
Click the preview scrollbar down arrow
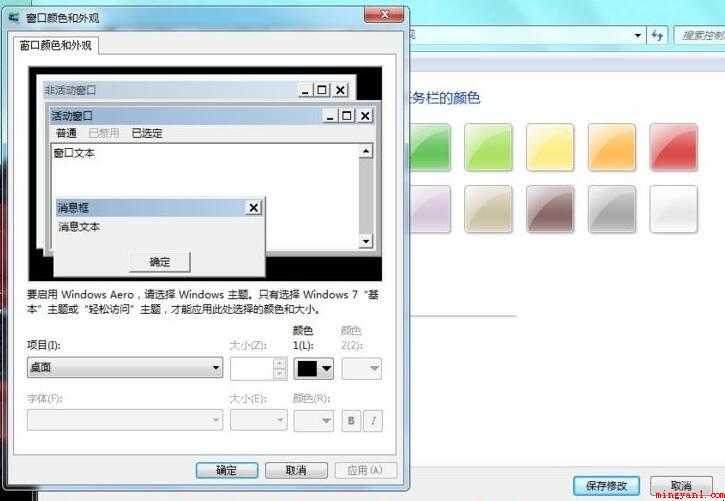coord(366,241)
